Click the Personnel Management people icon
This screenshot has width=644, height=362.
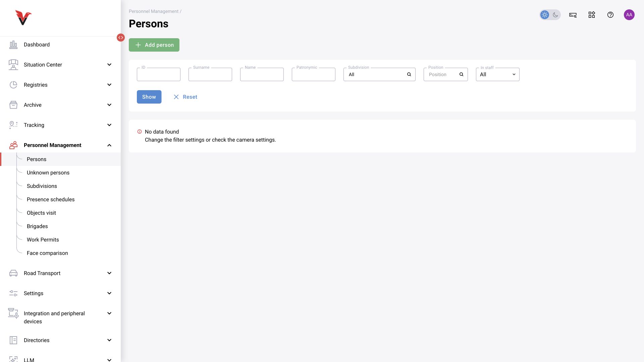click(x=13, y=145)
